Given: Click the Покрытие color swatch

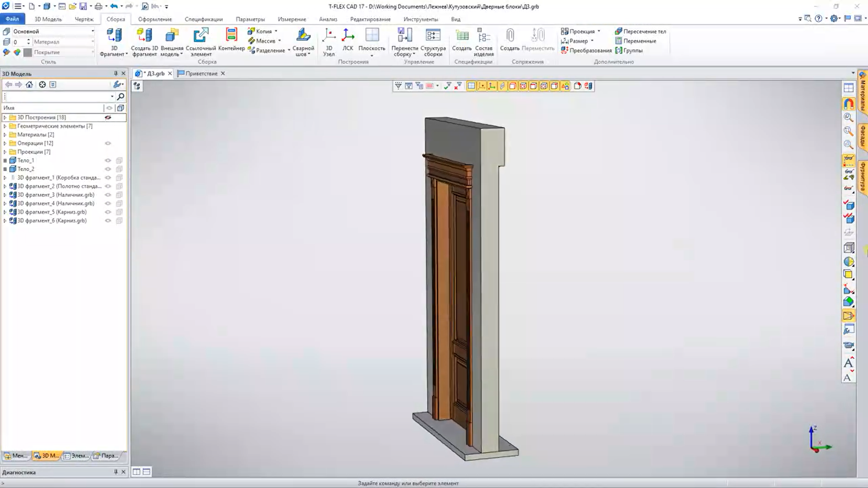Looking at the screenshot, I should pyautogui.click(x=28, y=52).
